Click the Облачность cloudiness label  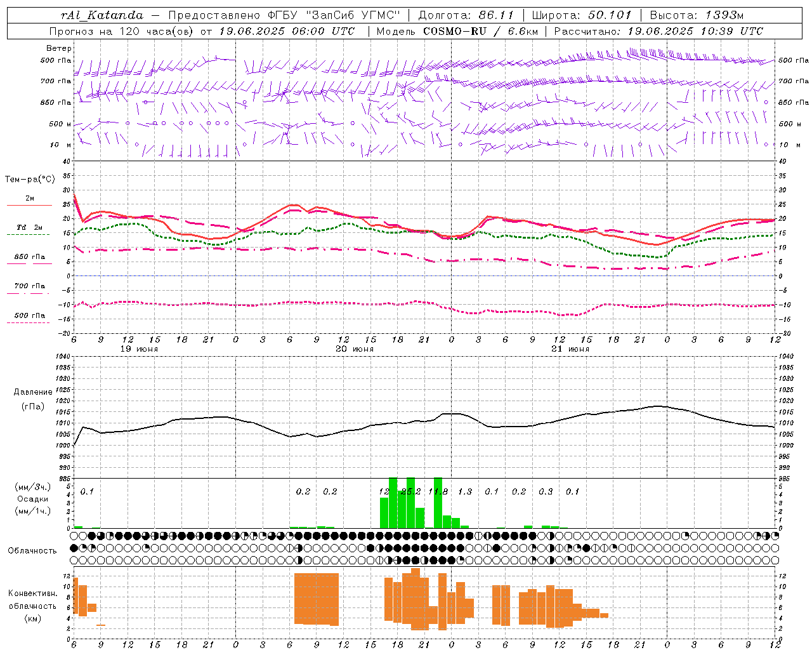click(x=32, y=551)
